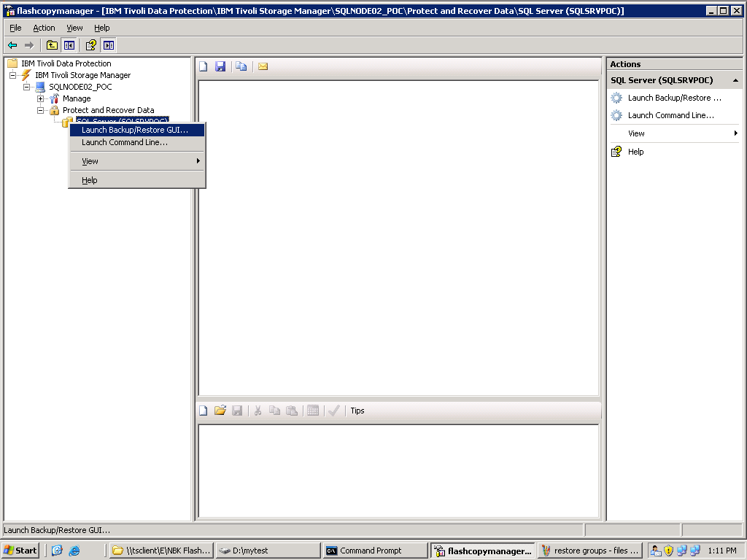
Task: Open the View menu in menu bar
Action: tap(74, 28)
